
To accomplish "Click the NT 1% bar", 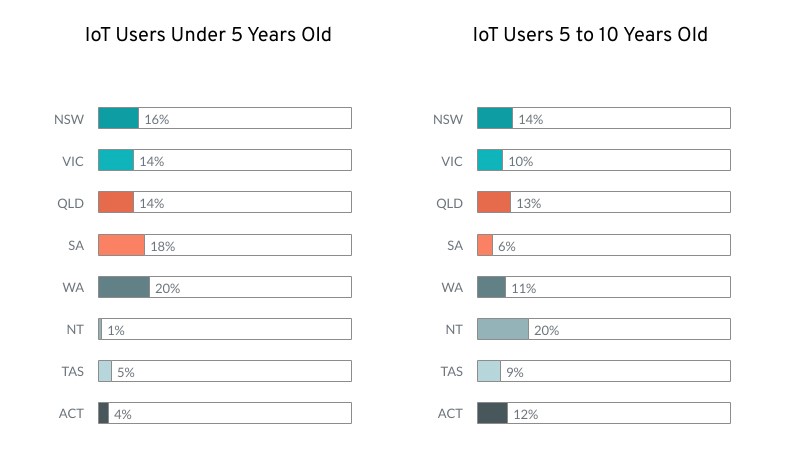I will point(100,329).
